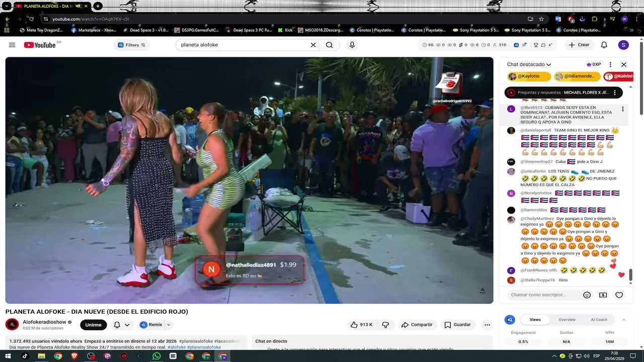Expand the arrow next to Remix

(169, 325)
